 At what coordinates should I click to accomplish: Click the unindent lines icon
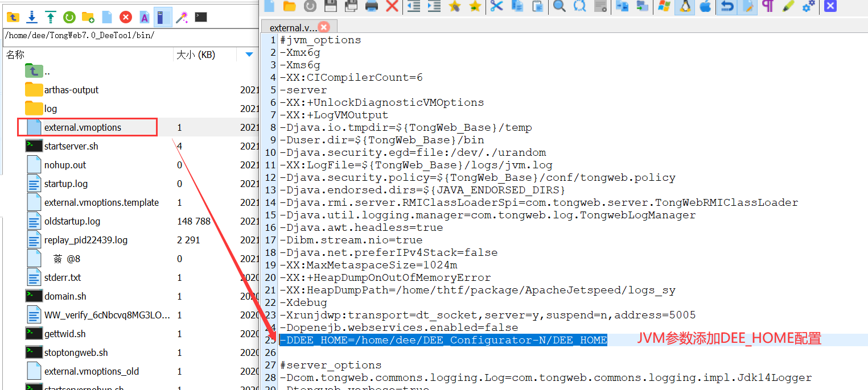(414, 6)
